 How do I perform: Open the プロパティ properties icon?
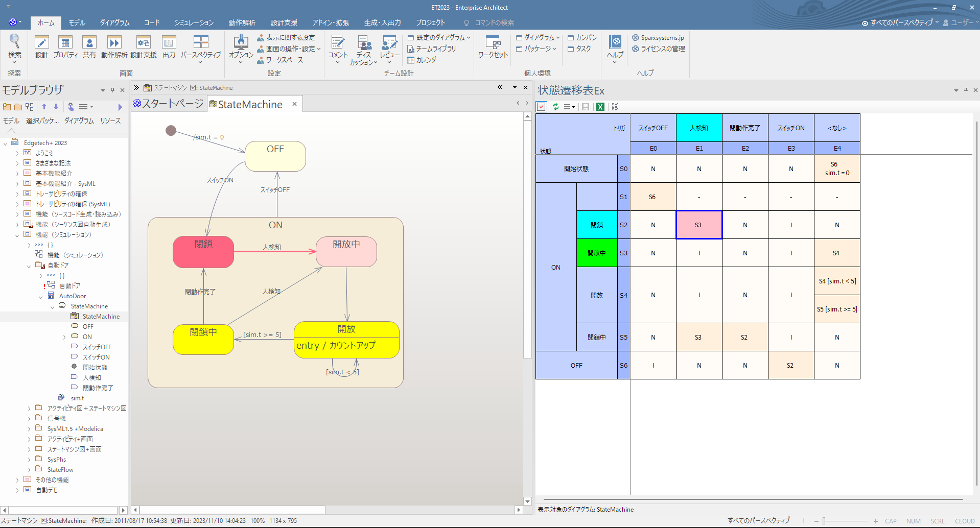(x=65, y=47)
